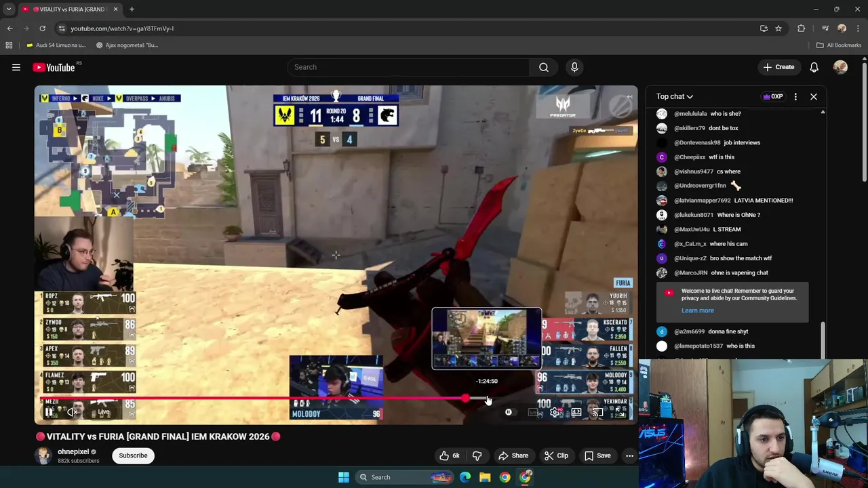Open a new browser tab
868x488 pixels.
pyautogui.click(x=132, y=9)
